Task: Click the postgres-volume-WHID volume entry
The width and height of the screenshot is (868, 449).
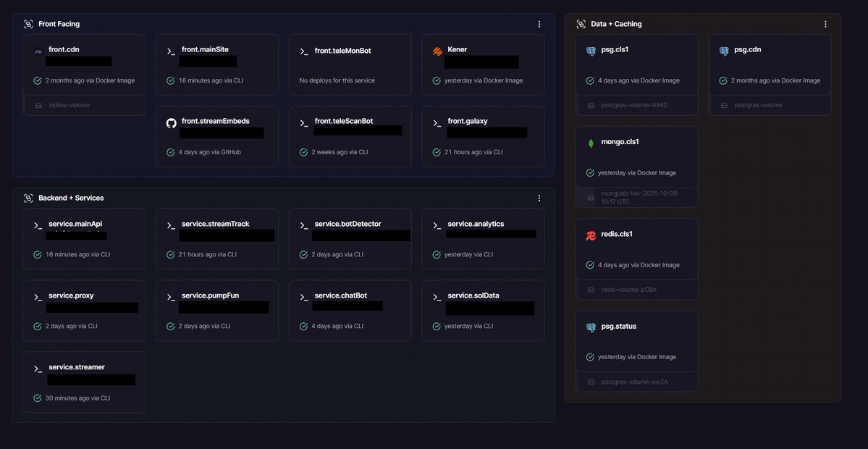Action: tap(636, 104)
